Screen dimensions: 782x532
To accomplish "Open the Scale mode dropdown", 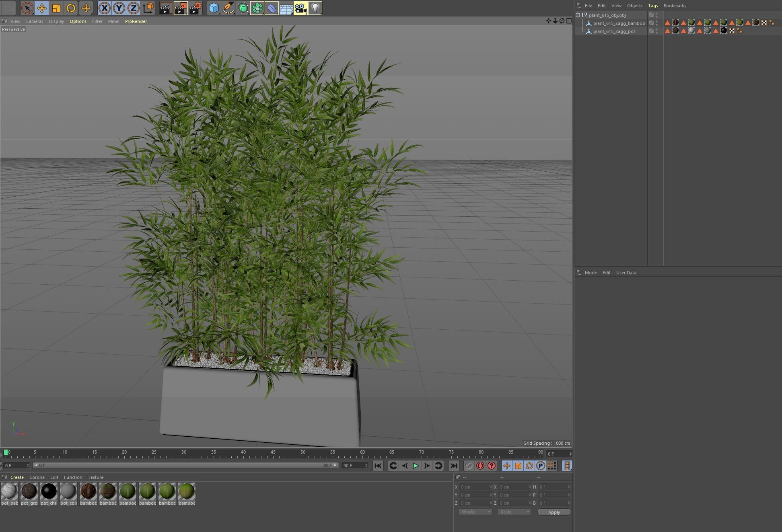I will click(x=514, y=512).
